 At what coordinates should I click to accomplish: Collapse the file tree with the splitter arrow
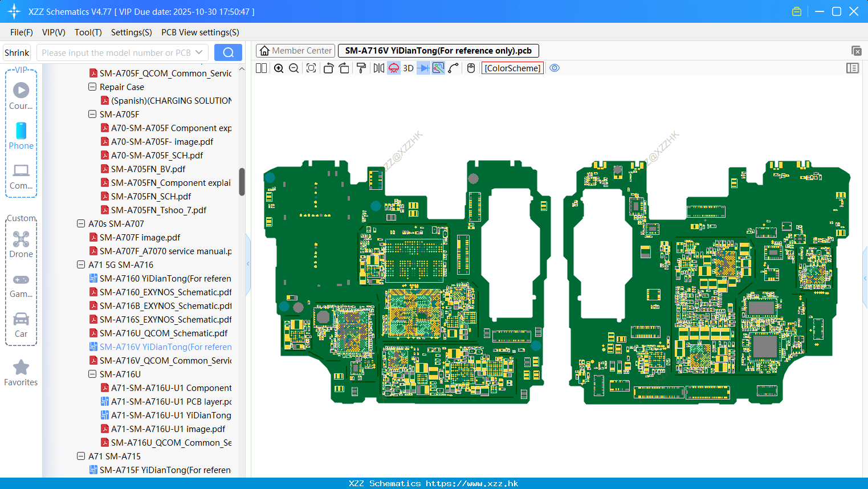pyautogui.click(x=248, y=264)
